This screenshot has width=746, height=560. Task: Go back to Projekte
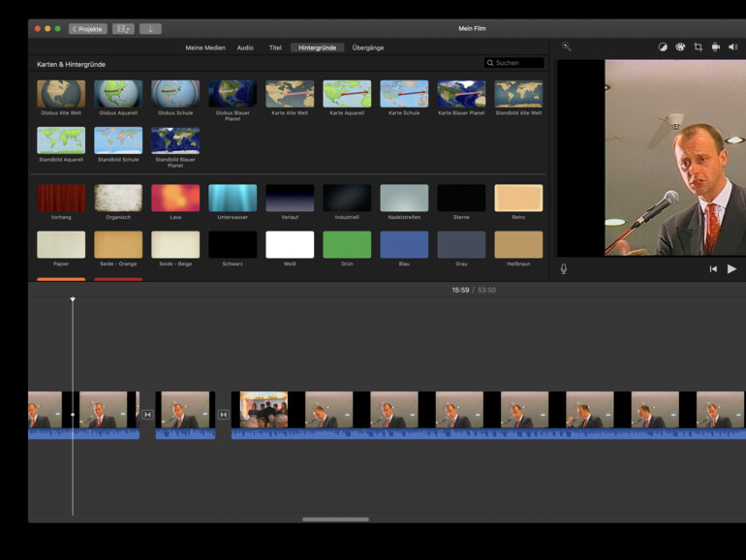click(x=88, y=29)
